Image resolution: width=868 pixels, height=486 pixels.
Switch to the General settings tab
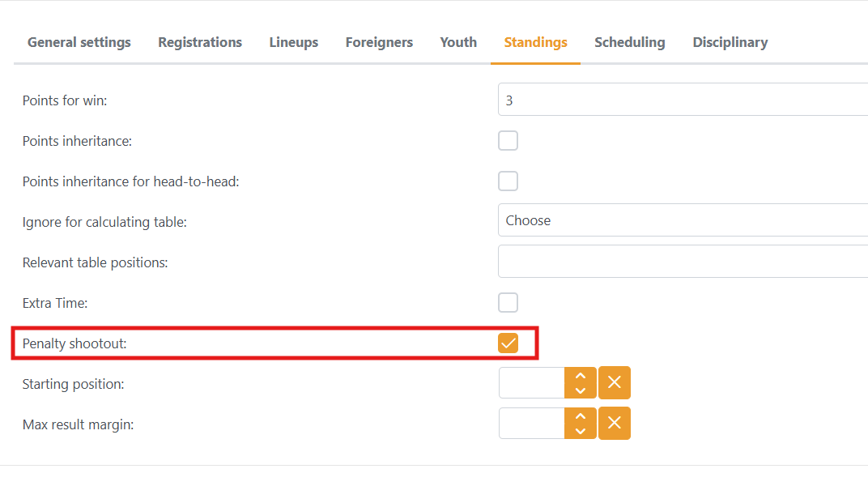79,42
